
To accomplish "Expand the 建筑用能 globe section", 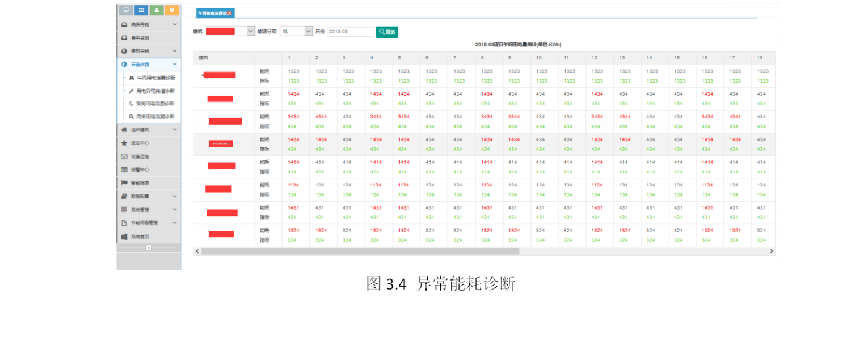I will click(149, 51).
